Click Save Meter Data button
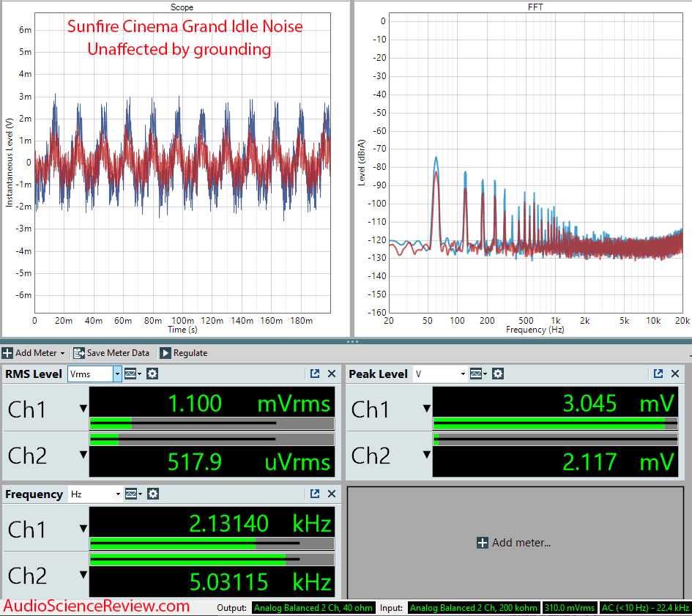Viewport: 692px width, 616px height. [111, 353]
